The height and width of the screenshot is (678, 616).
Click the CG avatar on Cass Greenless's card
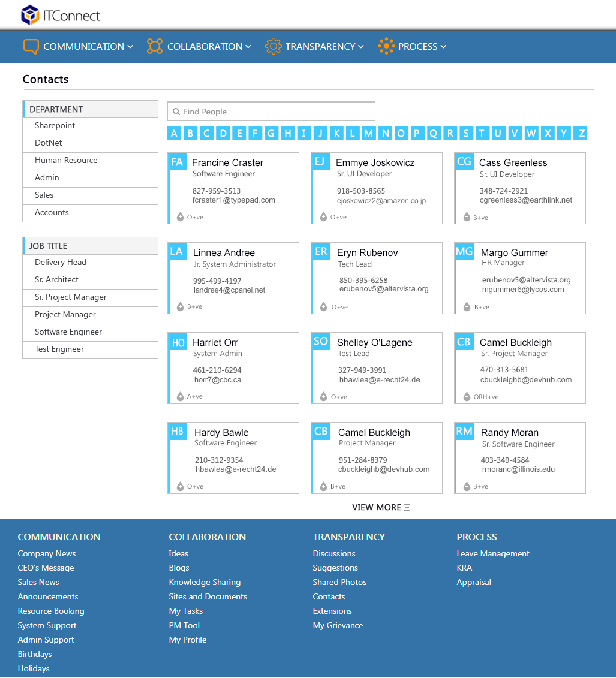click(464, 162)
